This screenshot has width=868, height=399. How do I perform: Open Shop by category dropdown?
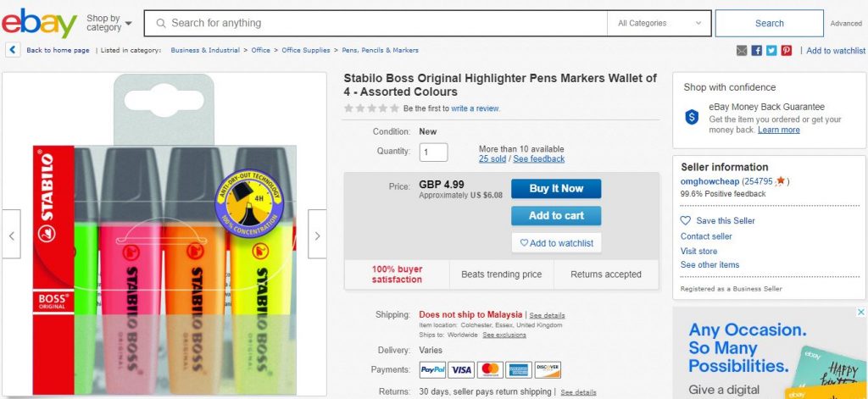click(x=109, y=23)
